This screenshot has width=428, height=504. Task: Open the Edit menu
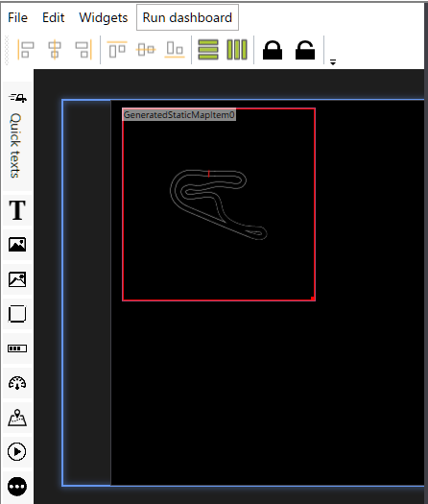[x=54, y=17]
